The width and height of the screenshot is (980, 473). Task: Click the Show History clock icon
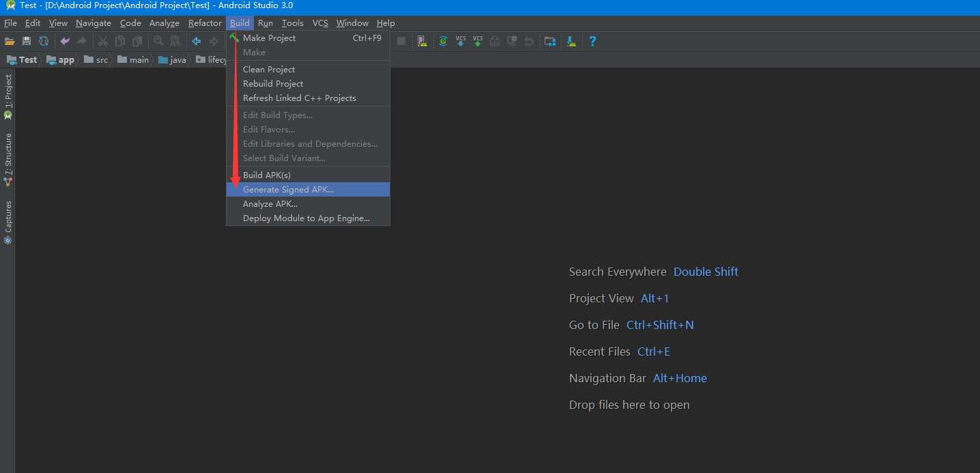point(512,41)
